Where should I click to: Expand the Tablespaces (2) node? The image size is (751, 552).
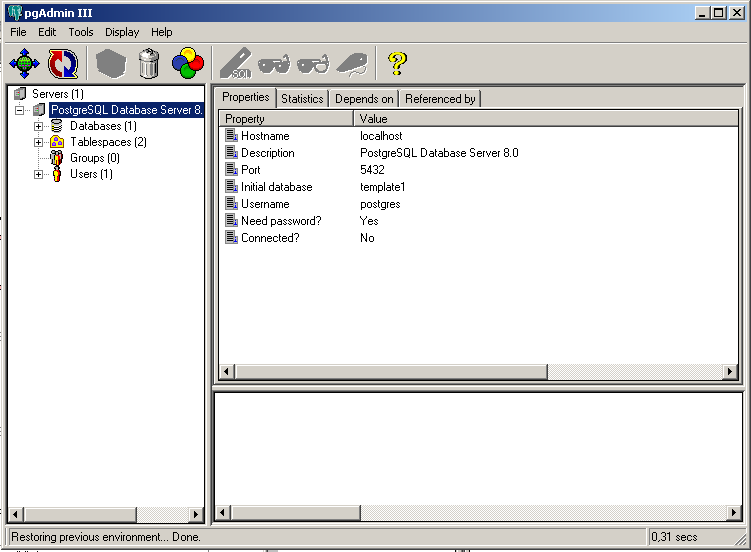pos(38,142)
